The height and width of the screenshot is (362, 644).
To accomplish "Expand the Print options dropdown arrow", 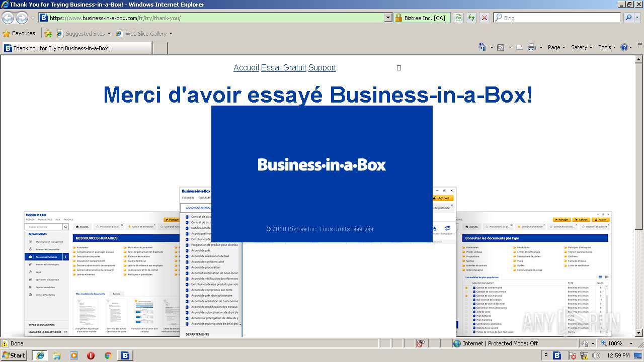I will pyautogui.click(x=541, y=47).
